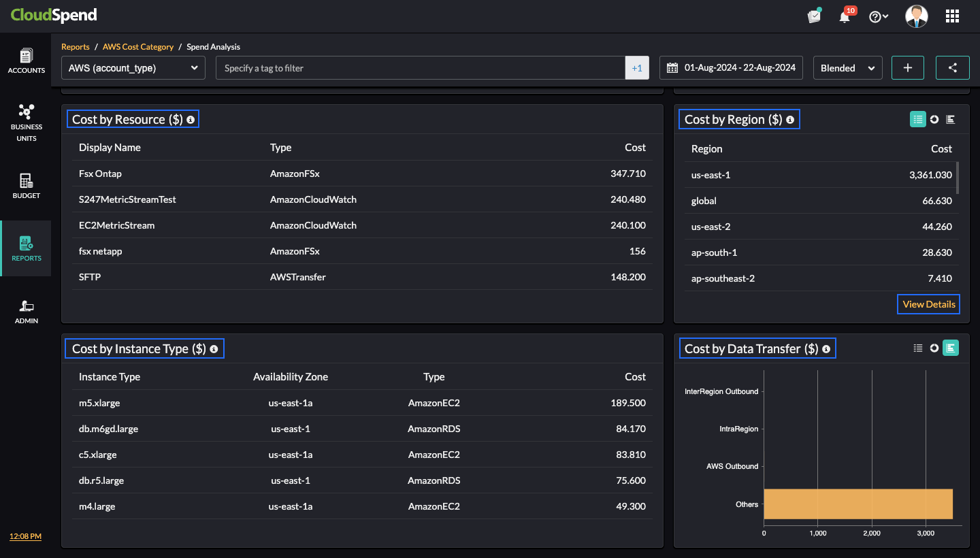
Task: Go to Reports in the breadcrumb
Action: tap(76, 47)
